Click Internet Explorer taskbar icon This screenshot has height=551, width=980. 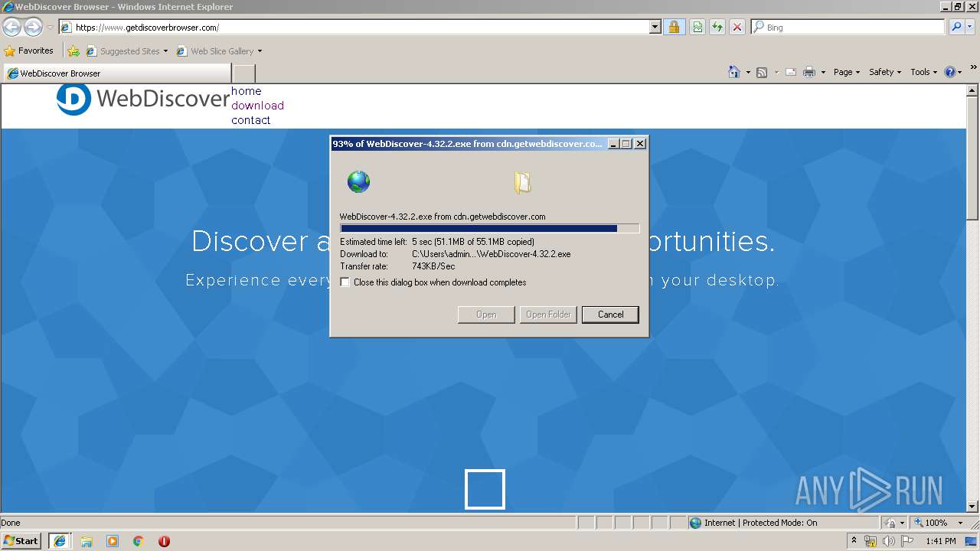click(x=60, y=541)
